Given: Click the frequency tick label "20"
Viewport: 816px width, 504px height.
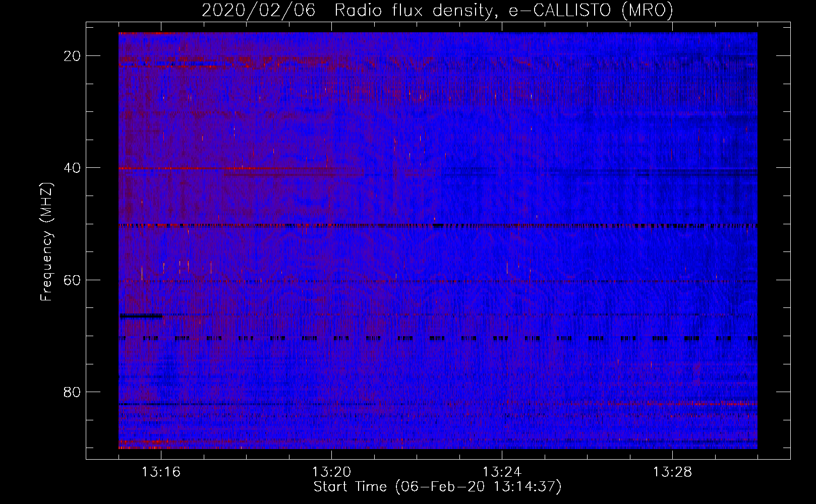Looking at the screenshot, I should 72,56.
